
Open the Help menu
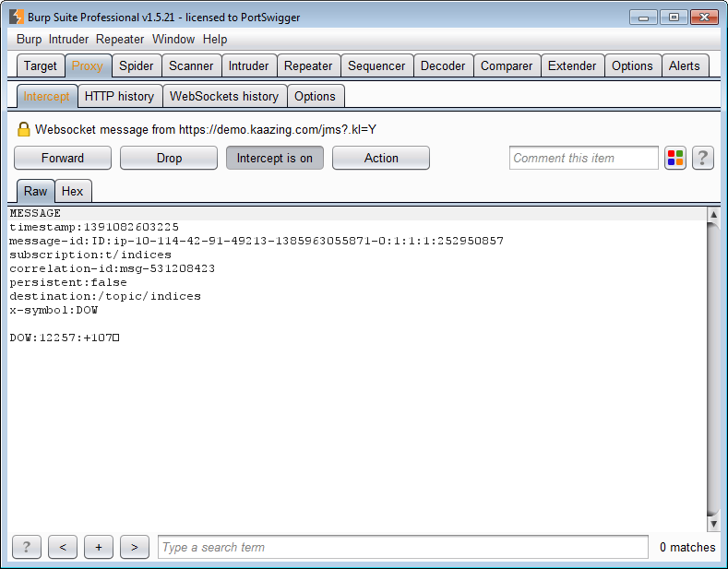[215, 40]
